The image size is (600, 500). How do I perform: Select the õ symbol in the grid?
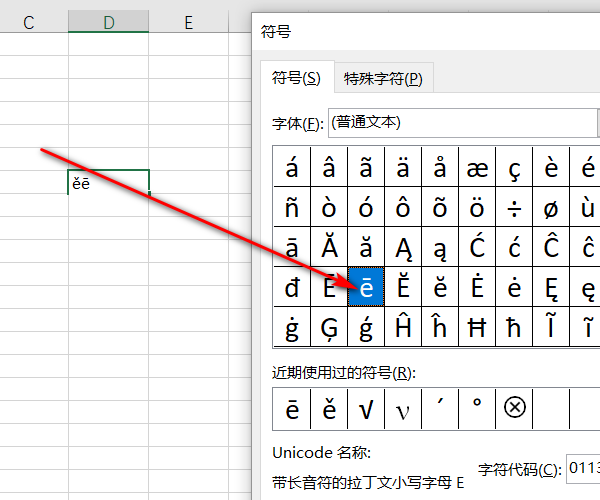pyautogui.click(x=440, y=207)
